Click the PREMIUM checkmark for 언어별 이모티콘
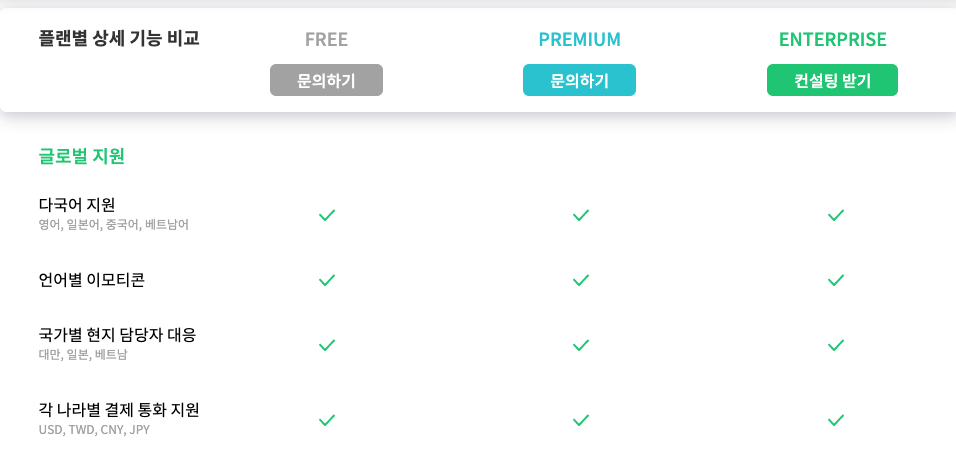 pos(580,280)
